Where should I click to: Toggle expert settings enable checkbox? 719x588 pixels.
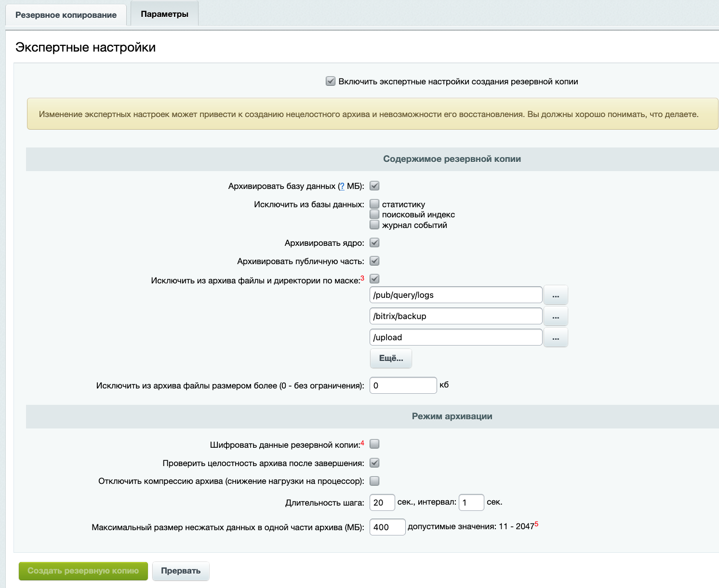tap(331, 81)
